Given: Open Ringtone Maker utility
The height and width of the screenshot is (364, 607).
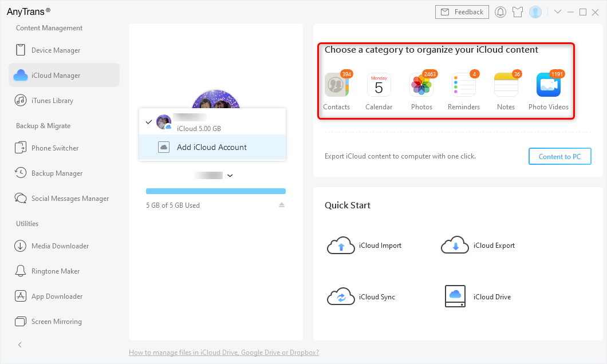Looking at the screenshot, I should point(64,271).
